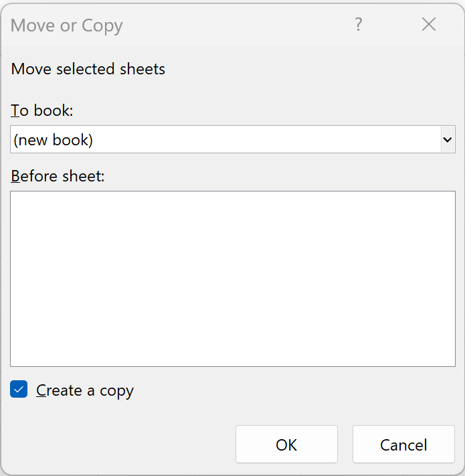
Task: Uncheck the Create a copy checkbox
Action: [19, 390]
